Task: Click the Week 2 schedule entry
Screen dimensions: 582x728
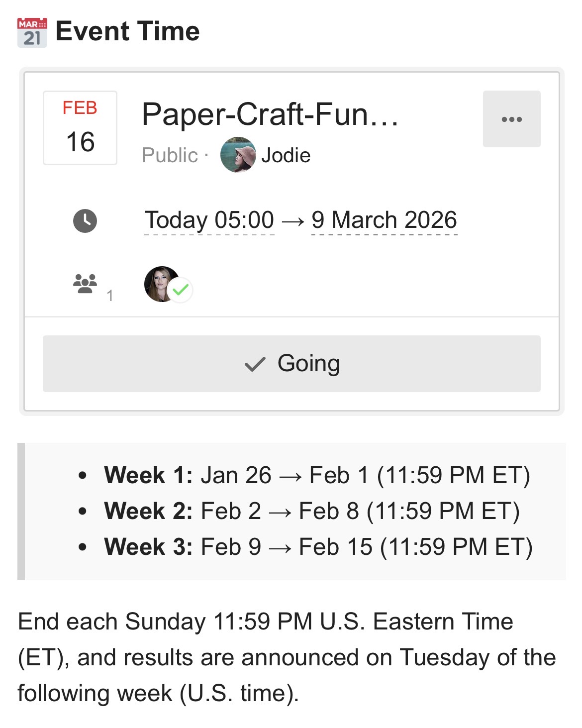Action: (x=311, y=511)
